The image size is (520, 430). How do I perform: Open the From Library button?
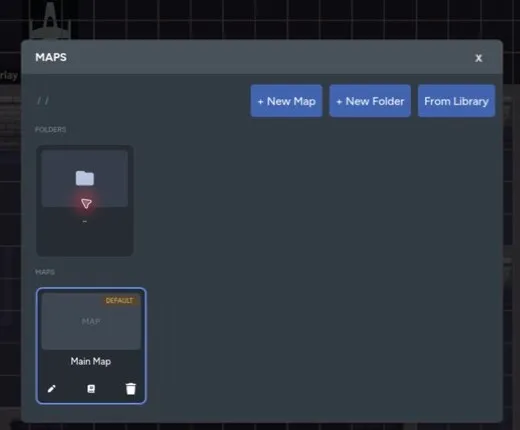(x=456, y=101)
